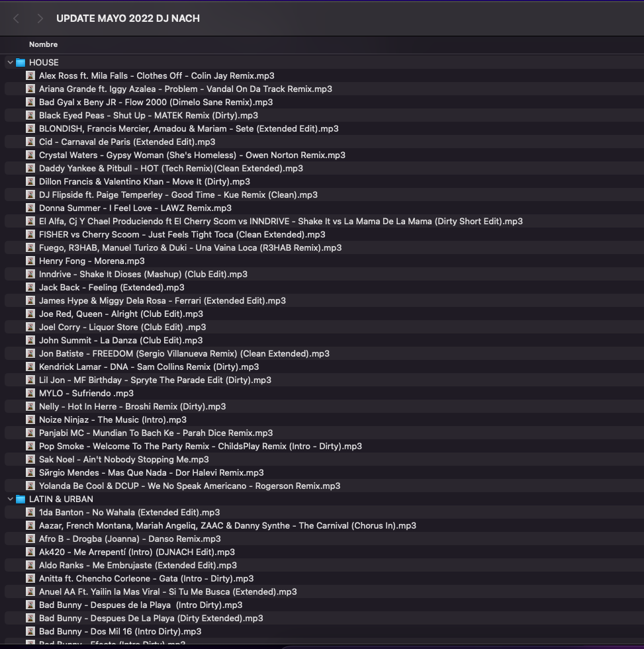Click mp3 icon for Joel Corry Liquor Store
Image resolution: width=644 pixels, height=649 pixels.
30,327
